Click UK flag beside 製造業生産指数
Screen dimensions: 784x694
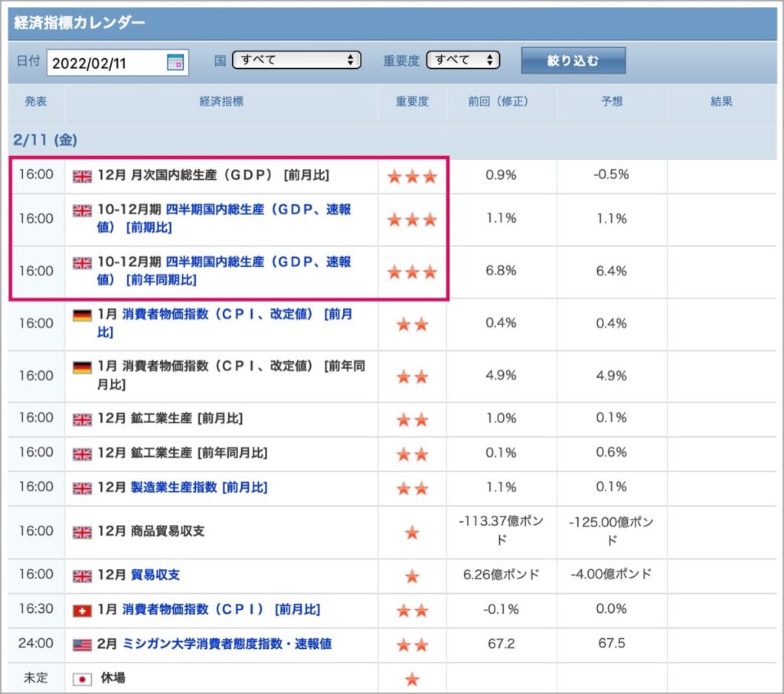point(82,488)
